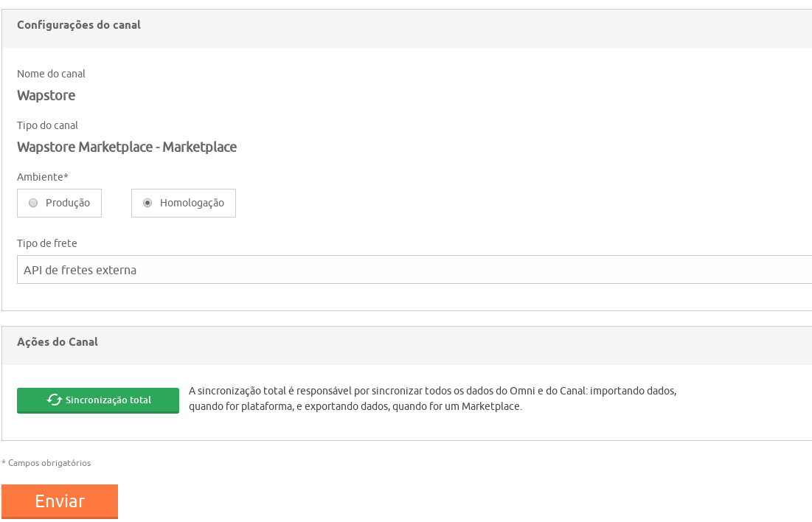This screenshot has height=522, width=812.
Task: Open the Tipo de frete dropdown
Action: (x=414, y=269)
